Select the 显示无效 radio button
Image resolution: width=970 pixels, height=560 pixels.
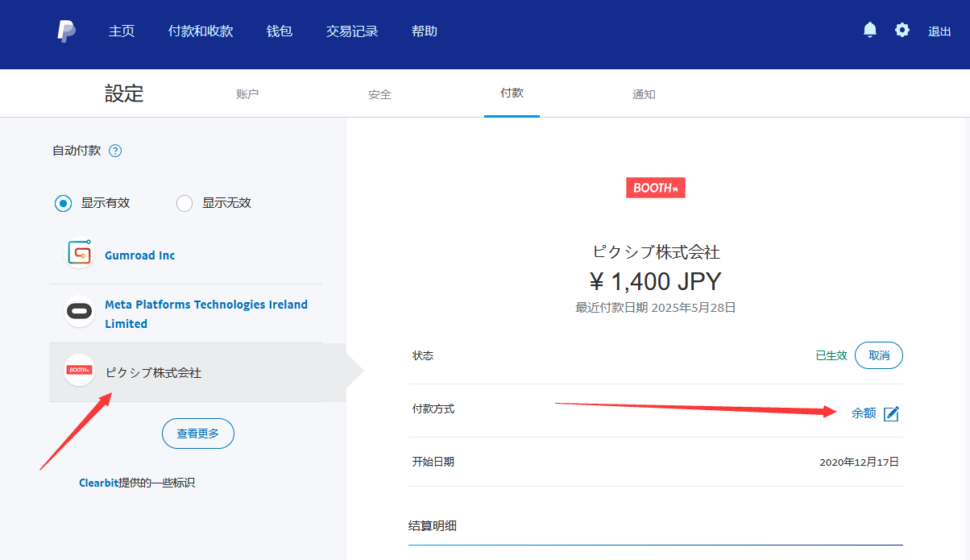tap(184, 203)
